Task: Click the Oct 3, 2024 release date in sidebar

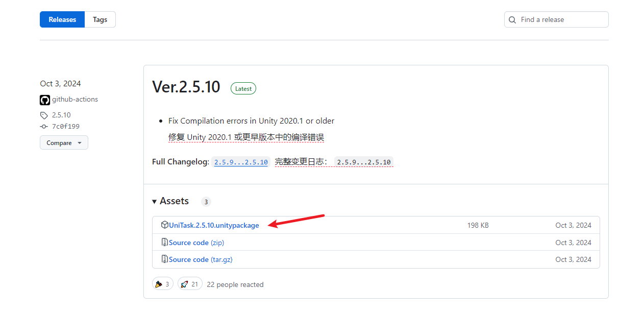Action: coord(60,84)
